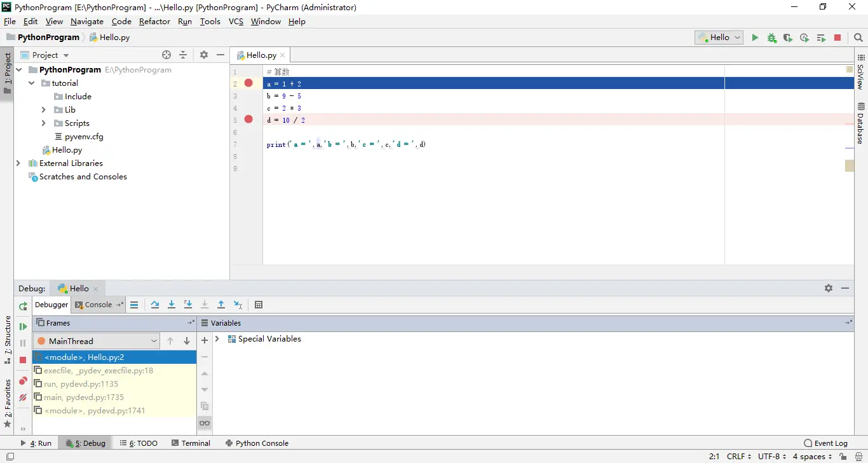
Task: Open Evaluate Expression calculator icon
Action: coord(259,305)
